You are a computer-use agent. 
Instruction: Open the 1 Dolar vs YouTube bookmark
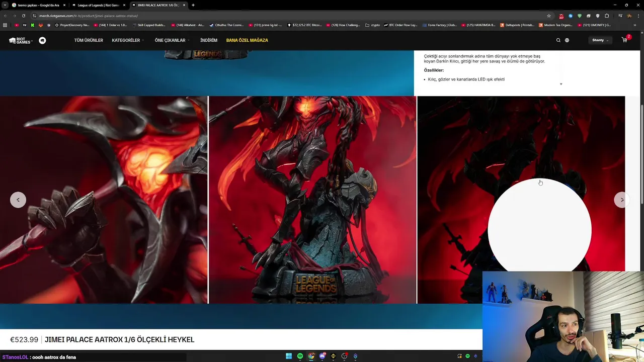[110, 25]
